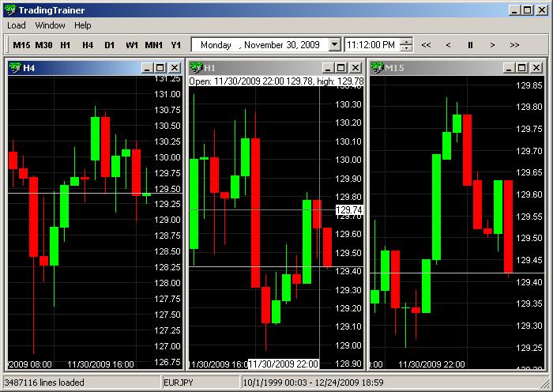The image size is (553, 392).
Task: Select the M30 timeframe button
Action: [43, 45]
